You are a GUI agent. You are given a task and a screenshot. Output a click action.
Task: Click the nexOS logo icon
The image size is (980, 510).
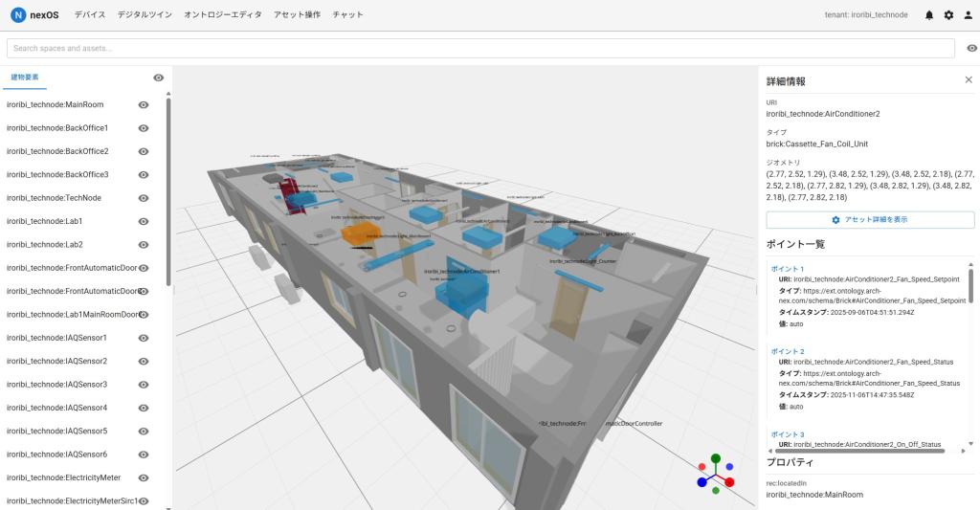click(x=18, y=15)
